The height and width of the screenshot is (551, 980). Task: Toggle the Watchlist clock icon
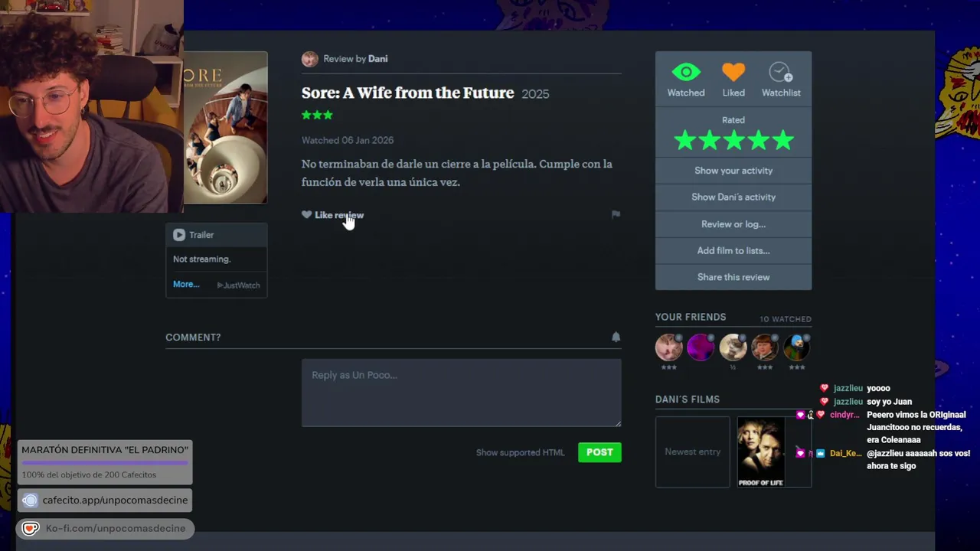(781, 73)
